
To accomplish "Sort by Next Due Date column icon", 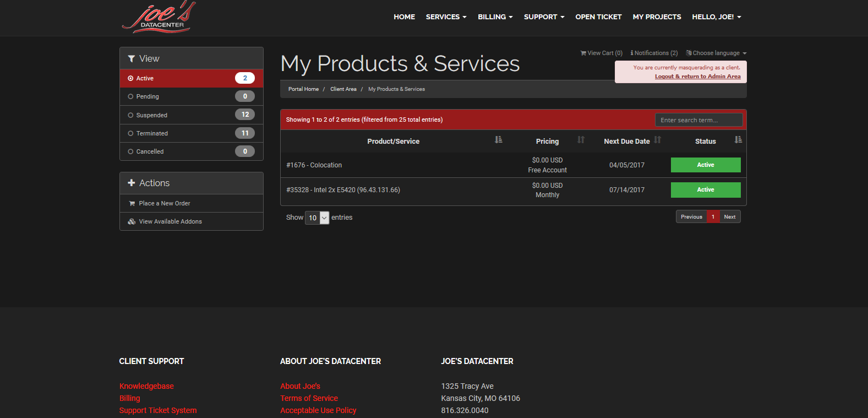I will pyautogui.click(x=658, y=140).
